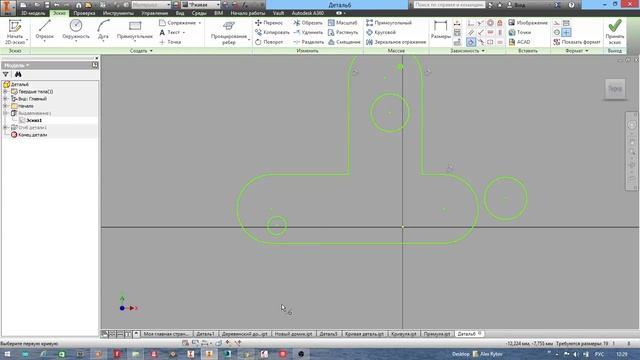Screen dimensions: 640x360
Task: Open the material combo box in title bar
Action: tap(151, 5)
